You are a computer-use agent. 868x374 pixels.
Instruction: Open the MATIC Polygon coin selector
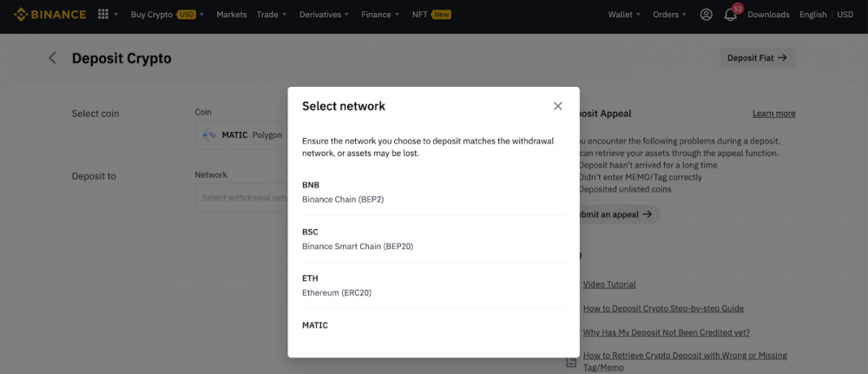point(241,135)
